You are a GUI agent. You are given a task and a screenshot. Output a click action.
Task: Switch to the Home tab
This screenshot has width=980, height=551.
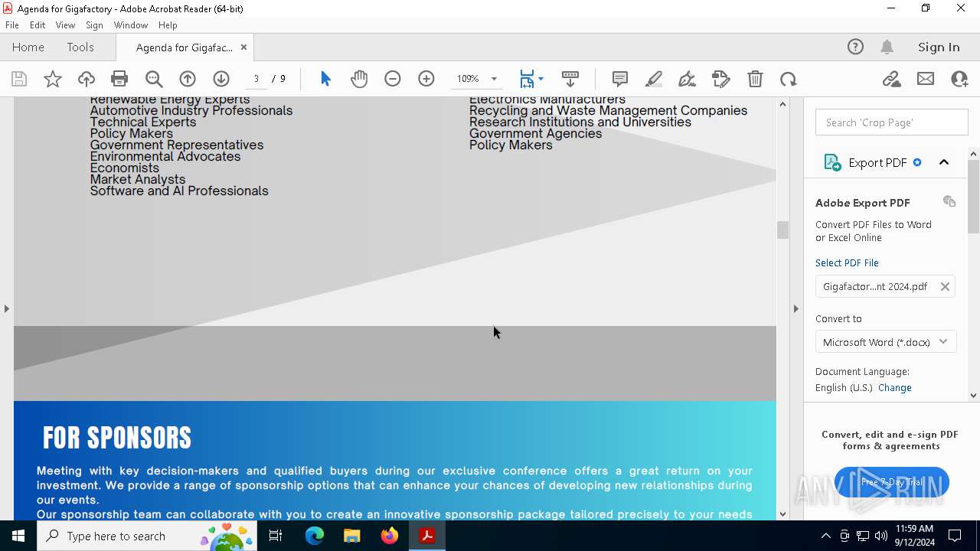[28, 47]
